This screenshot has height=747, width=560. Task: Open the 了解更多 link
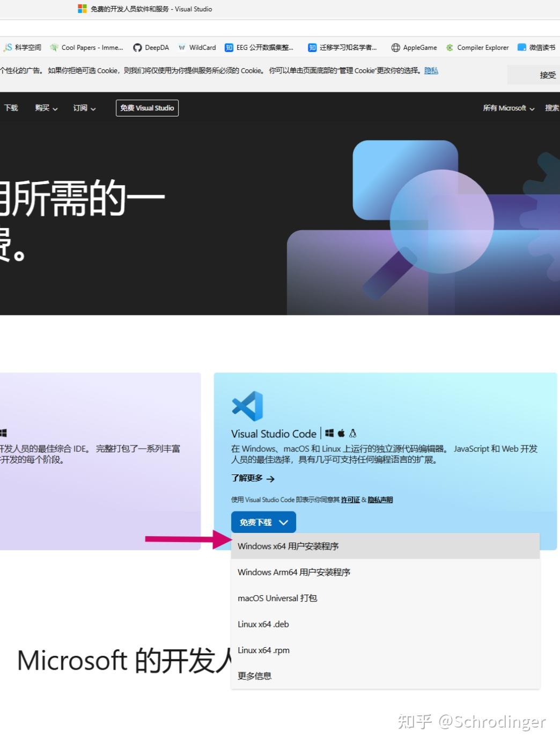249,478
